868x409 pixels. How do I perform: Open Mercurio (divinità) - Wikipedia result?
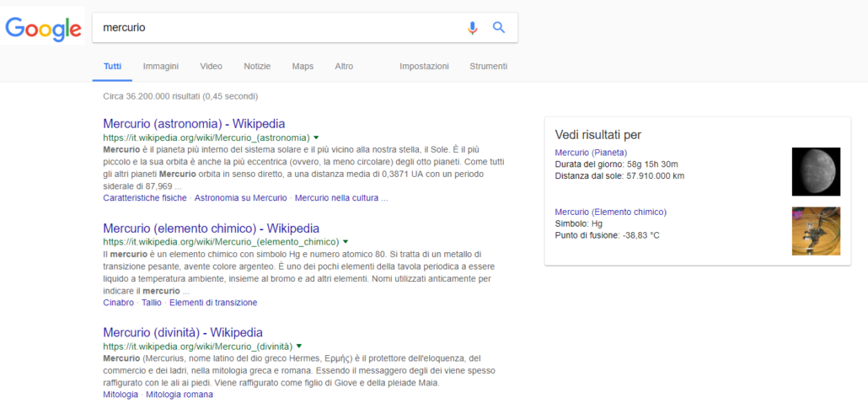(183, 332)
